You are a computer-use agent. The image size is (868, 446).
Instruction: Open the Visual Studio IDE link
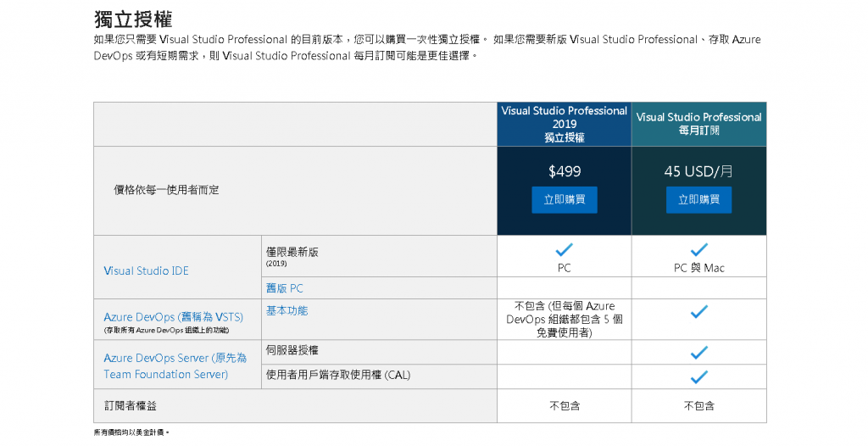coord(146,271)
